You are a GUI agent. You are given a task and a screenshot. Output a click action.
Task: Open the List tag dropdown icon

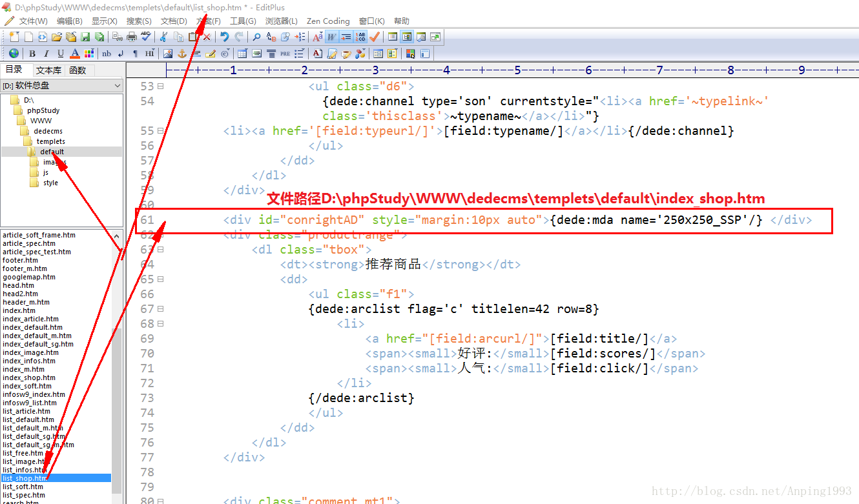300,54
